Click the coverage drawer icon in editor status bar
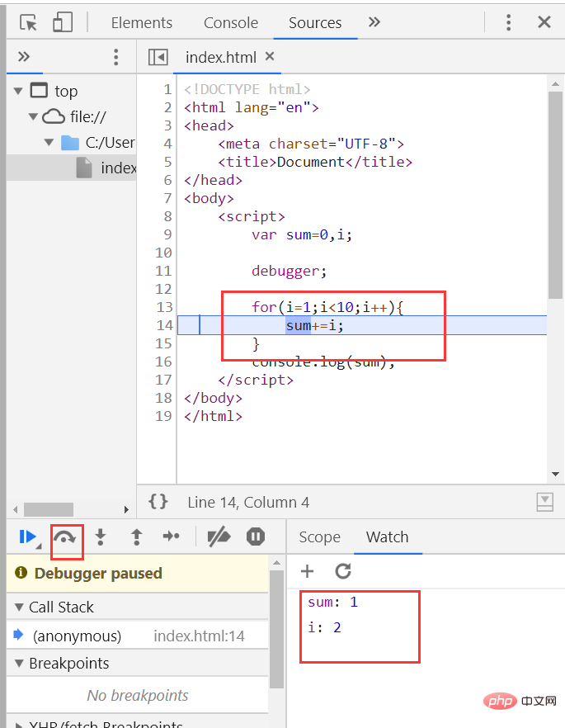 544,503
